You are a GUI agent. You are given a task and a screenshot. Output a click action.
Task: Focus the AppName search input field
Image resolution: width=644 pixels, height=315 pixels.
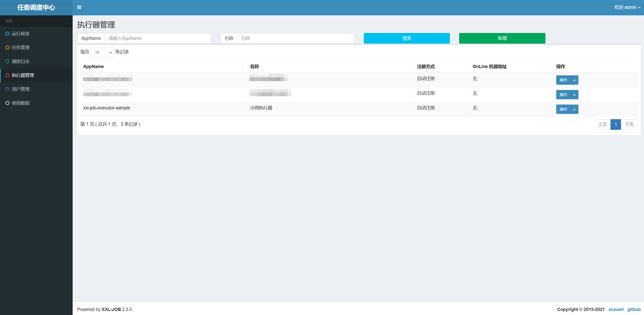click(158, 38)
